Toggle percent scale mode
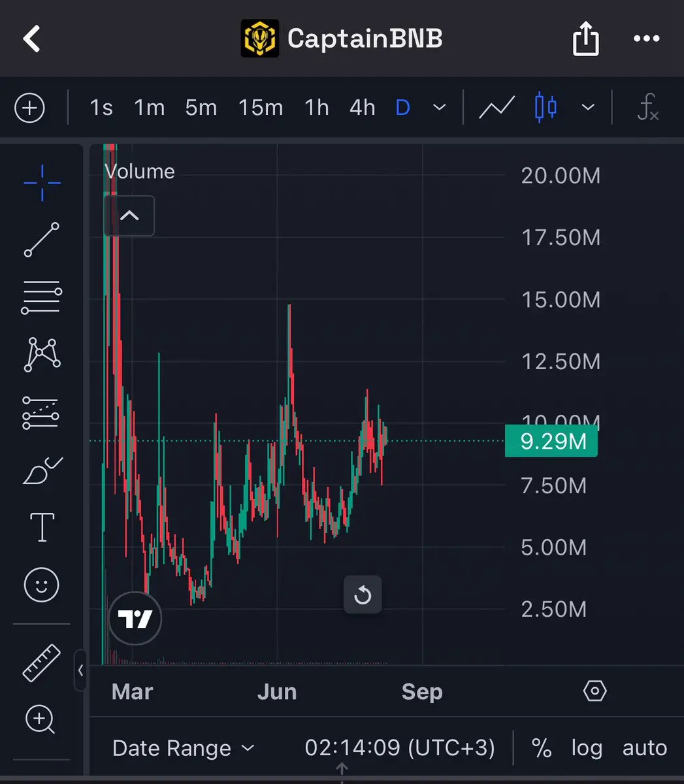 (542, 748)
